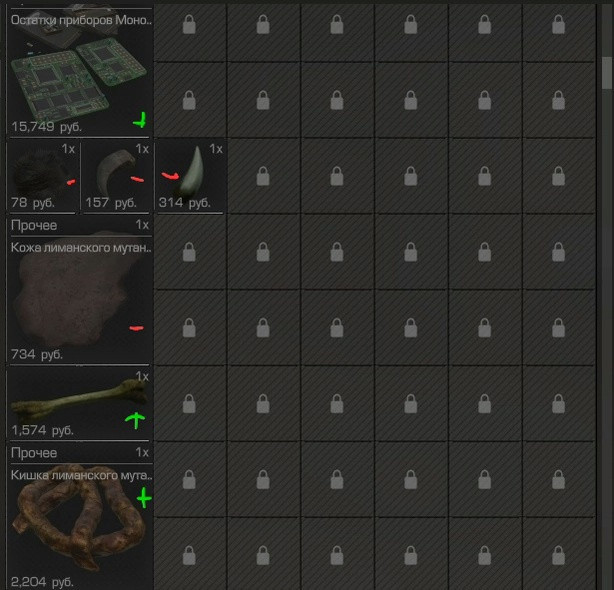
Task: Click the Остатки приборов Моно.. item title
Action: (x=81, y=20)
